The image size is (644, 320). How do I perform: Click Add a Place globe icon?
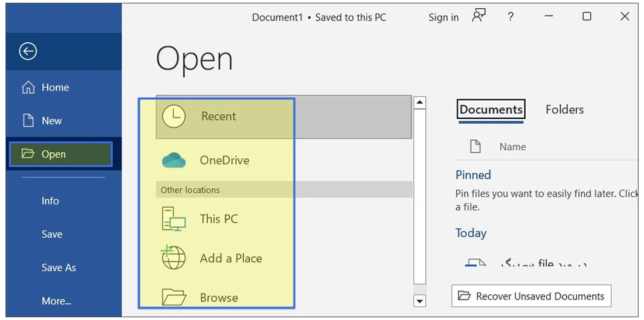pos(174,257)
